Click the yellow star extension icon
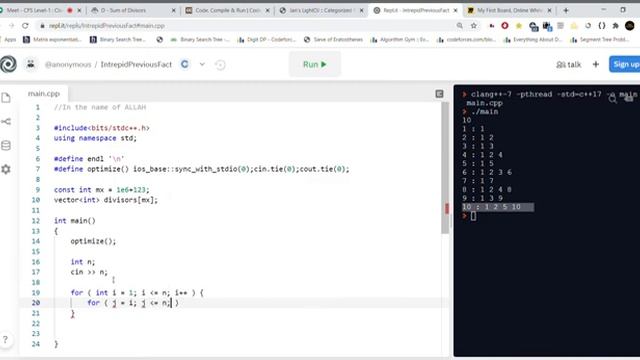 [519, 26]
